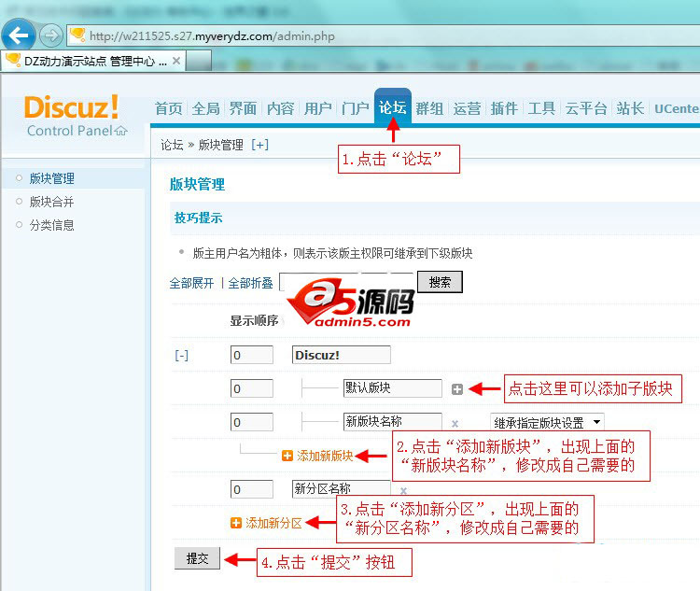
Task: Go back with the browser back arrow
Action: pos(19,35)
